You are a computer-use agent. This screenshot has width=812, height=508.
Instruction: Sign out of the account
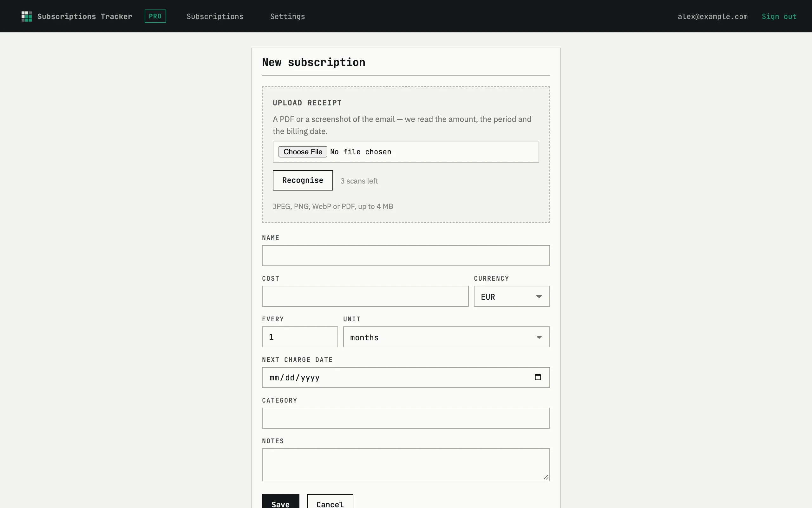(x=779, y=17)
